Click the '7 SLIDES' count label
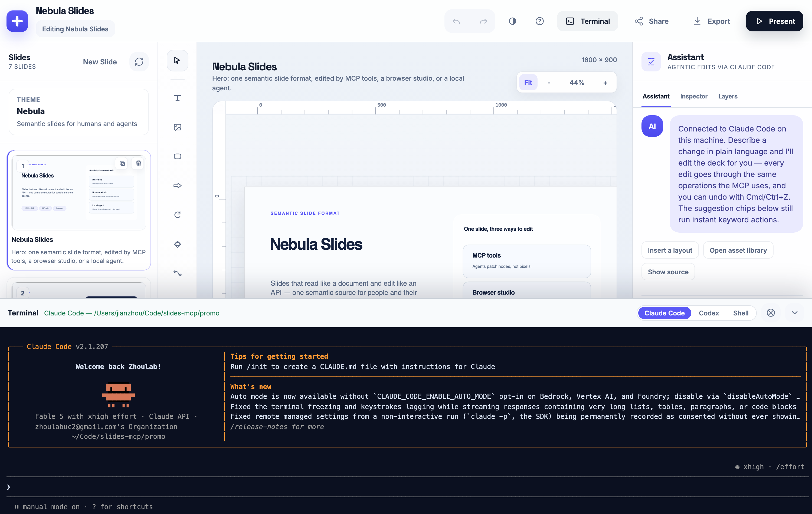This screenshot has height=514, width=812. click(22, 67)
